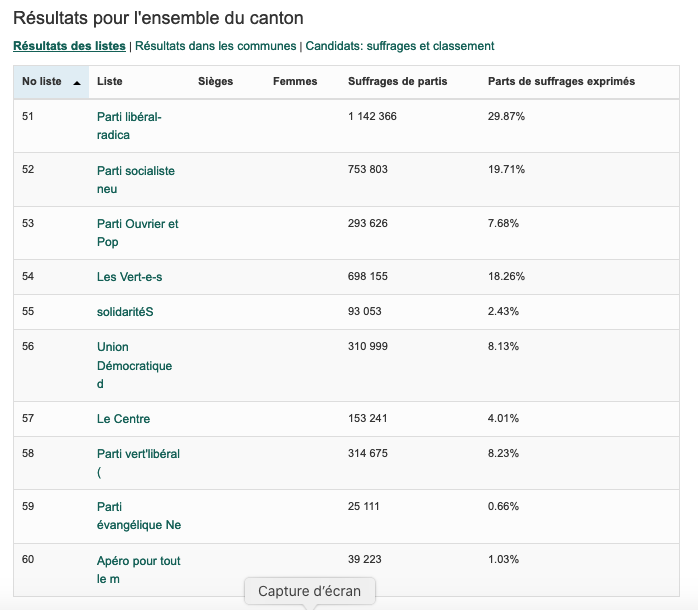Open the Parti vert'libéral list link
Viewport: 698px width, 610px height.
138,463
